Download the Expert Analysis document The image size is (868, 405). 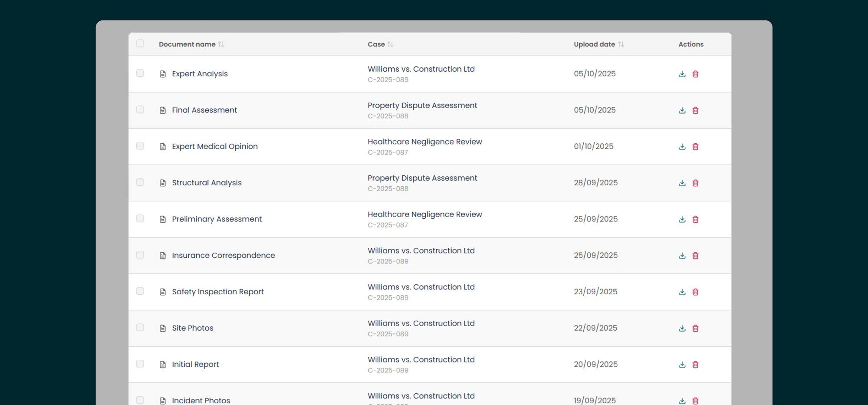point(682,74)
